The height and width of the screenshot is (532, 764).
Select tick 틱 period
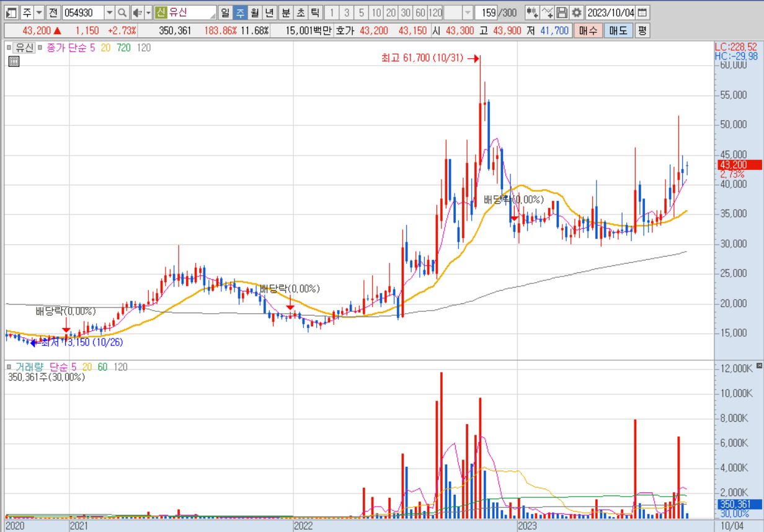pos(316,12)
